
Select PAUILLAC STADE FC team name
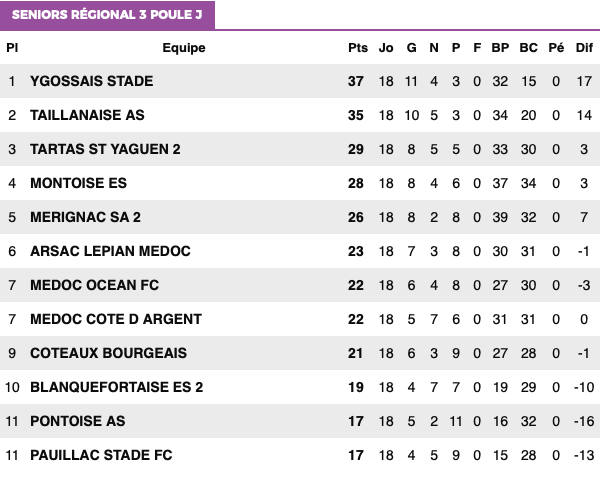[x=101, y=455]
